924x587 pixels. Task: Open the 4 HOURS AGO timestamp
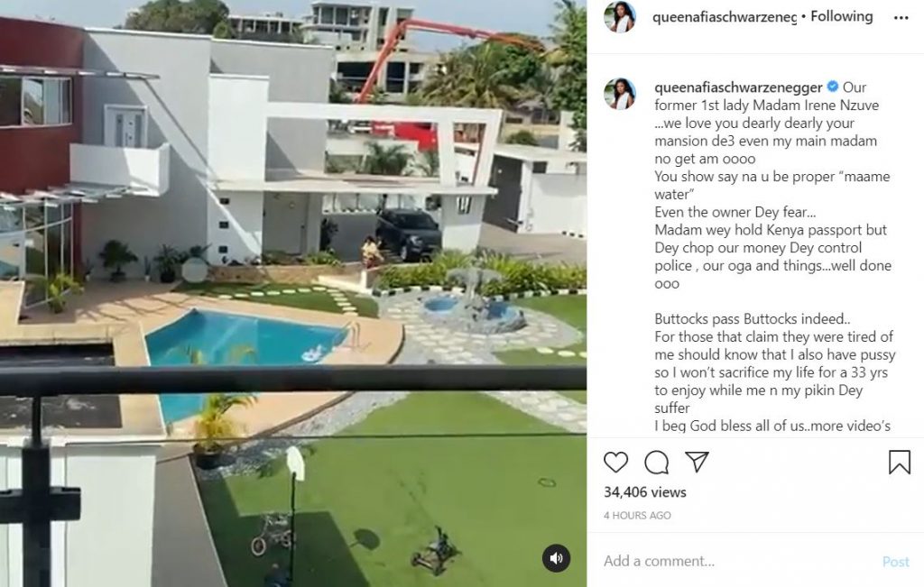637,515
